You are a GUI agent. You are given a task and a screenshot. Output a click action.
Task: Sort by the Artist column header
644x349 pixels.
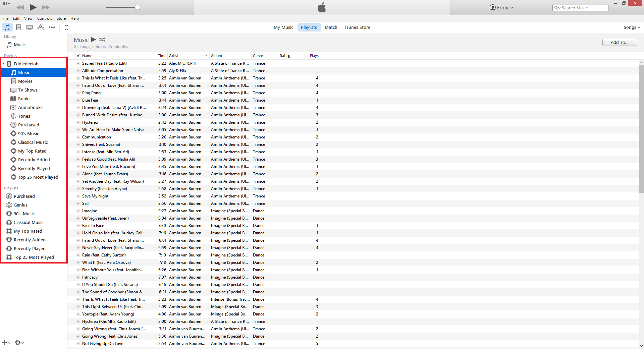click(x=188, y=56)
